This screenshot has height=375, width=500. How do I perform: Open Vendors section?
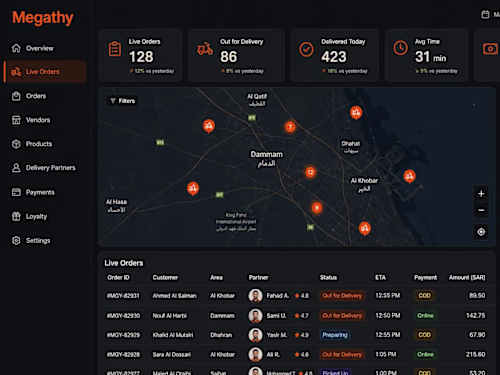31,120
